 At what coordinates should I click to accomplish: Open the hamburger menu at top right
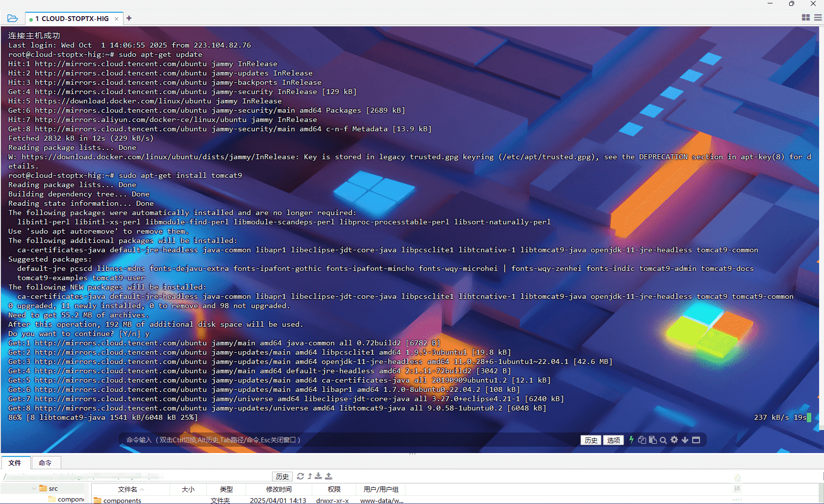[818, 18]
